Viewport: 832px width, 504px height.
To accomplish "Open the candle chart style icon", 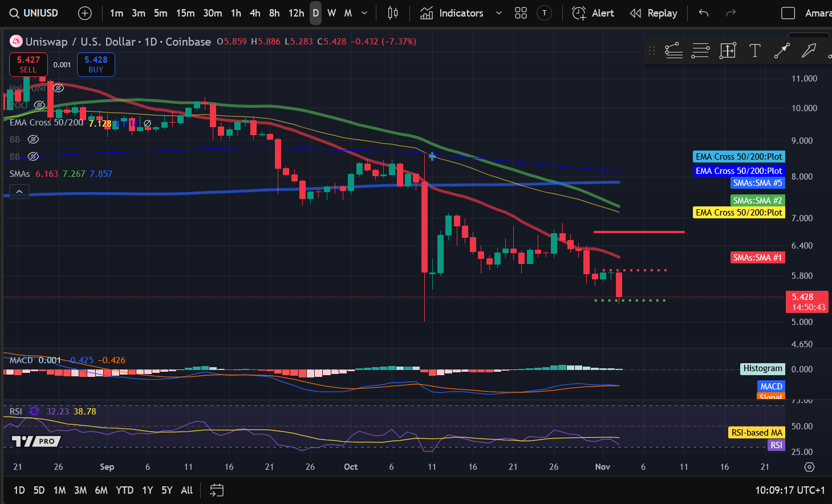I will click(x=392, y=13).
